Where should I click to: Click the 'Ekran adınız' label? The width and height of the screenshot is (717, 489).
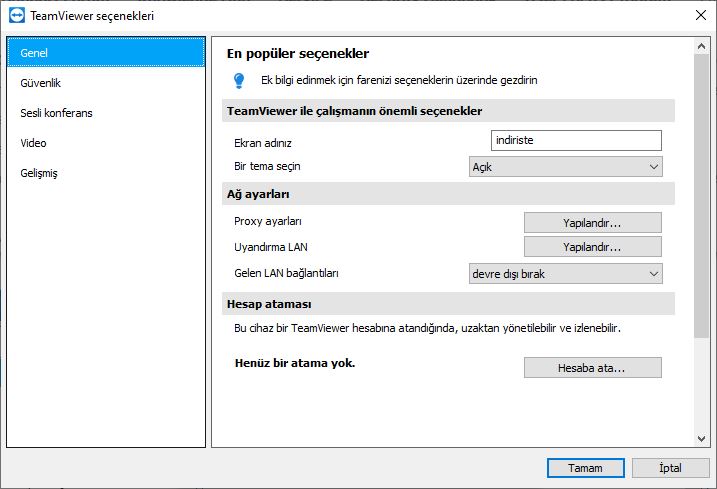(x=263, y=143)
